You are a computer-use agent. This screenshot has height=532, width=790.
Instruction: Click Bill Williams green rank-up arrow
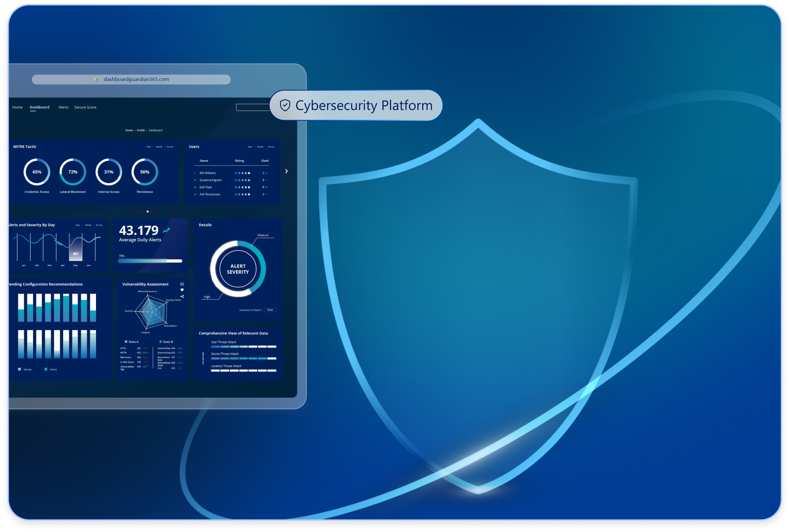click(x=267, y=173)
